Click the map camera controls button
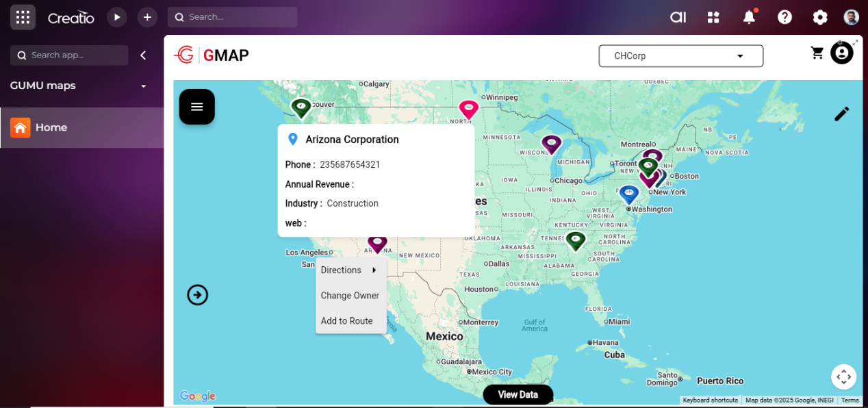Image resolution: width=868 pixels, height=408 pixels. pos(843,377)
